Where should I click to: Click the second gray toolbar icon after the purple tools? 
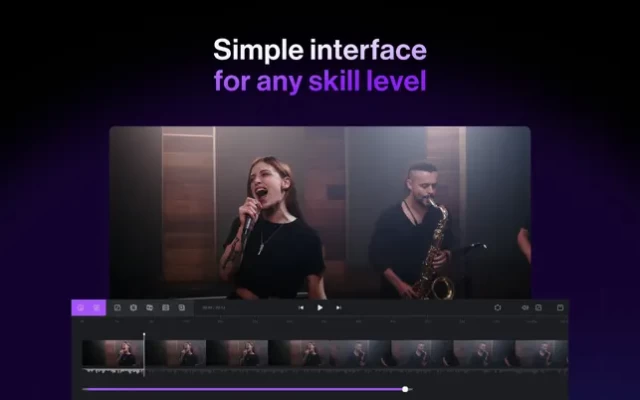pos(133,308)
